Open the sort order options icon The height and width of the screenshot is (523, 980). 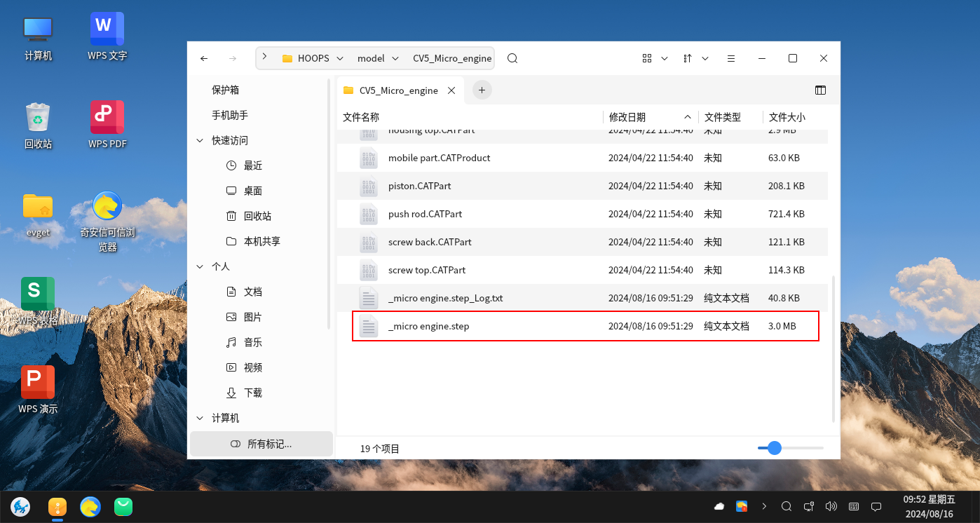click(x=688, y=58)
